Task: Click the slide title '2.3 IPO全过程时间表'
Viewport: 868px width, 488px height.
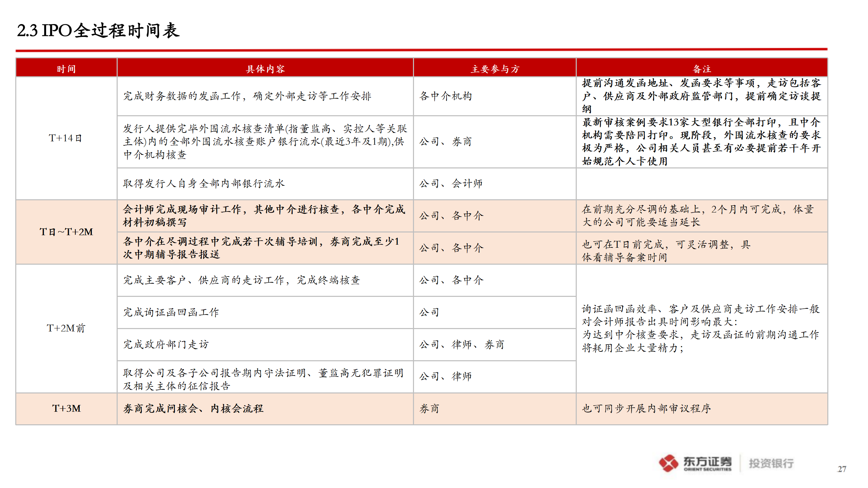Action: [x=98, y=30]
